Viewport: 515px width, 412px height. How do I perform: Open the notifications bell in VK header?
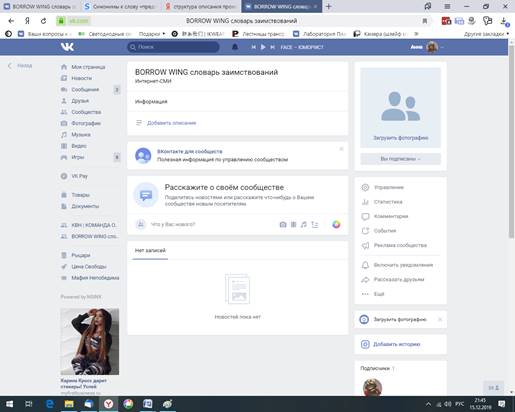pos(235,47)
